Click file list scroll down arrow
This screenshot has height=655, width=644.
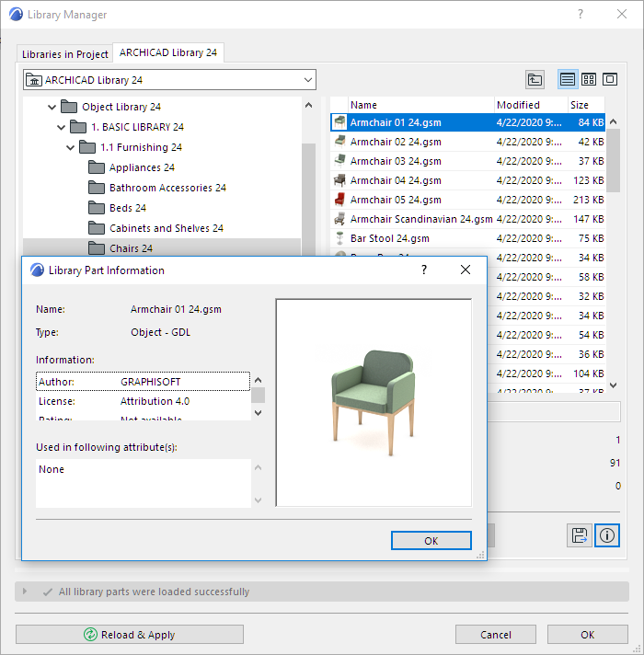pos(613,385)
